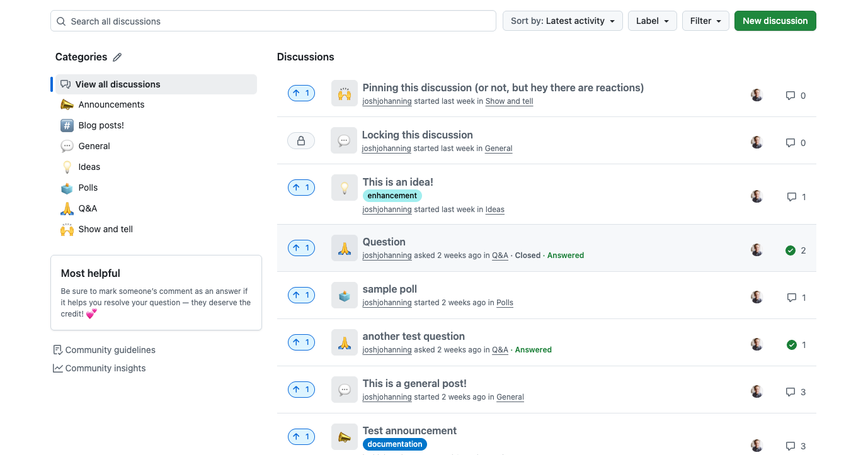This screenshot has width=868, height=455.
Task: Click the Q&A praying hands icon
Action: [x=66, y=208]
